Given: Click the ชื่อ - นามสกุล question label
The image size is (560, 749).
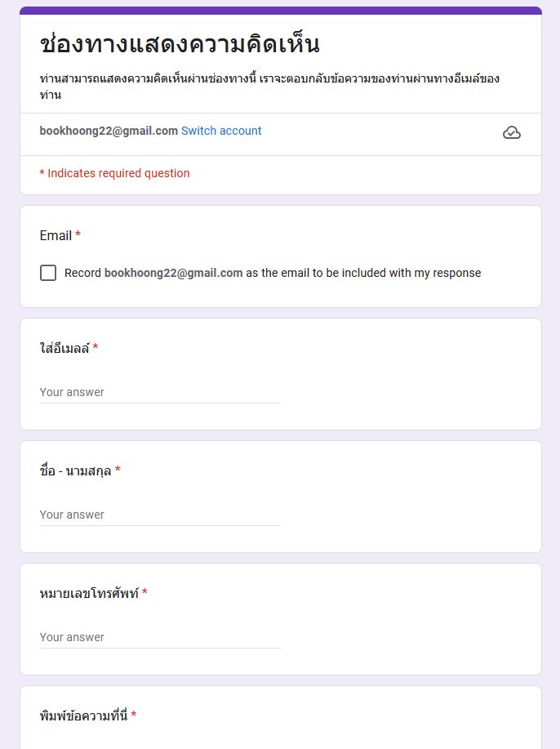Looking at the screenshot, I should [75, 470].
